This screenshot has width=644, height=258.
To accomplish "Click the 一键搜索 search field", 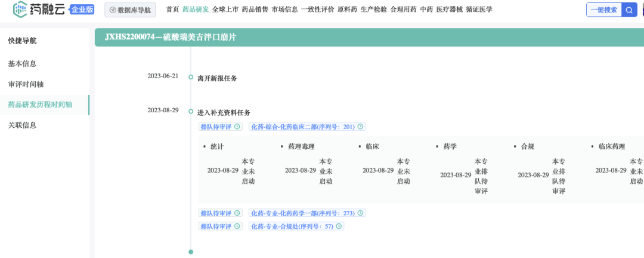I will [x=603, y=10].
